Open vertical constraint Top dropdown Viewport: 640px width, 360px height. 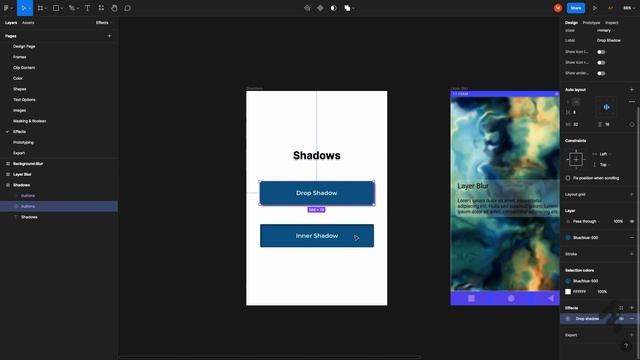[604, 164]
